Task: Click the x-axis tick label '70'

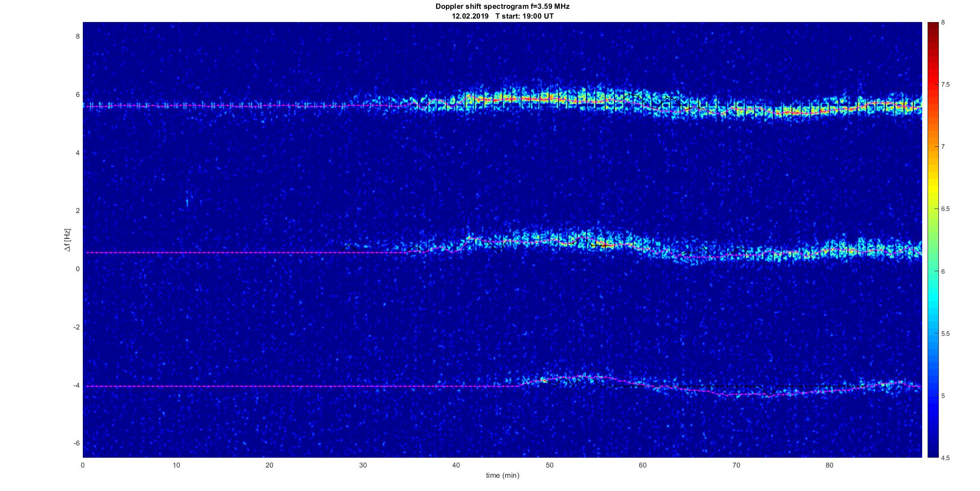Action: 736,465
